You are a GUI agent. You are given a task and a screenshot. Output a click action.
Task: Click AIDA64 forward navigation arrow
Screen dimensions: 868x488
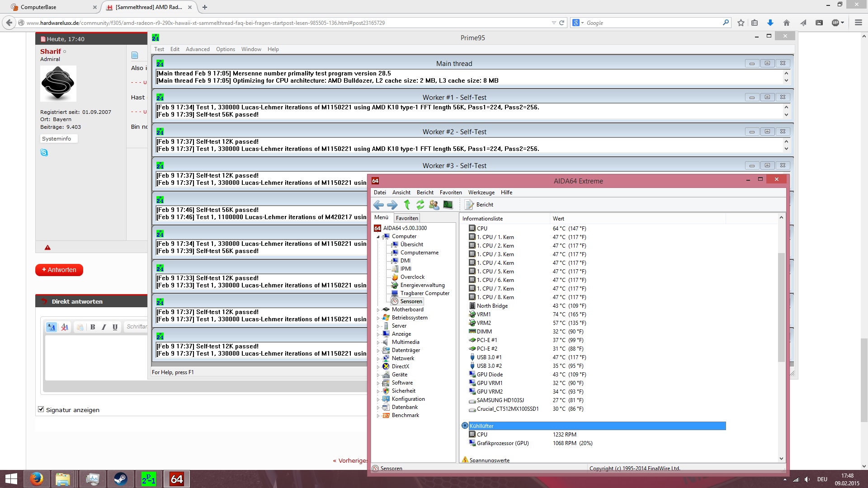coord(392,205)
